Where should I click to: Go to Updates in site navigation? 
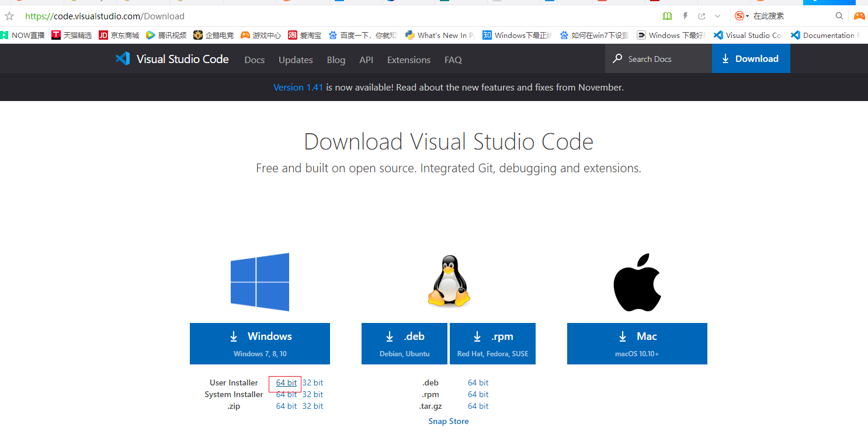pyautogui.click(x=296, y=60)
